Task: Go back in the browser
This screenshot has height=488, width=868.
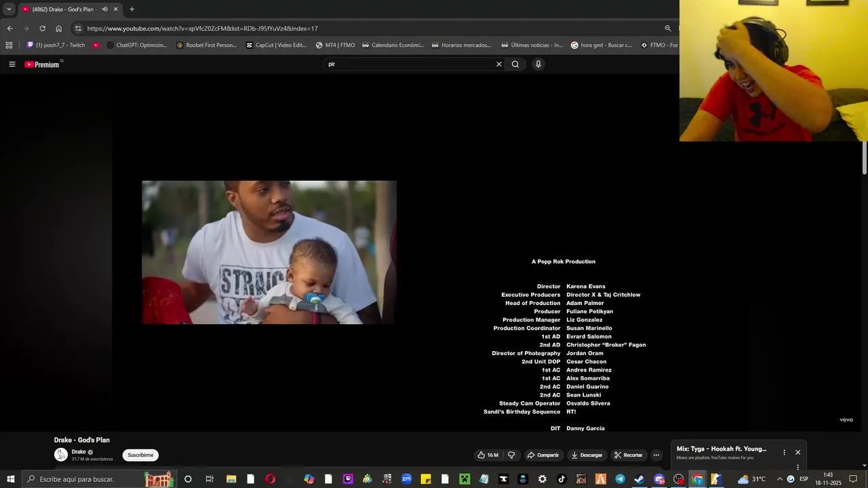Action: pyautogui.click(x=9, y=28)
